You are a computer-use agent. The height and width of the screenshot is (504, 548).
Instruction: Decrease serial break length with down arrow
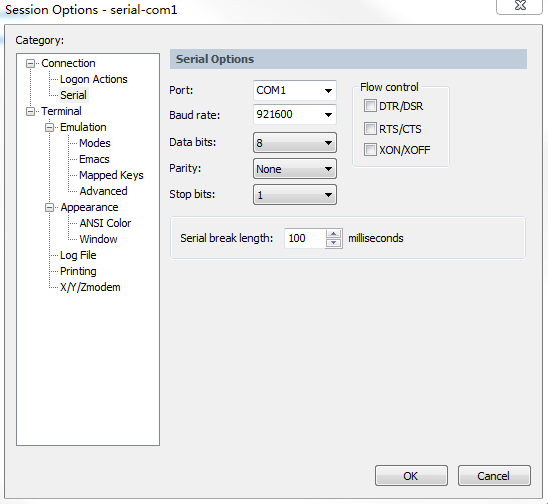pos(333,243)
